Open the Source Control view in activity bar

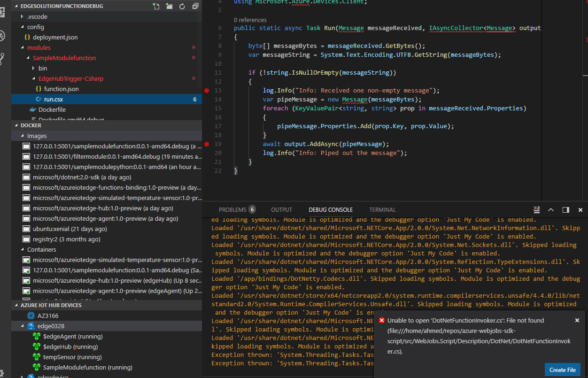pyautogui.click(x=2, y=59)
